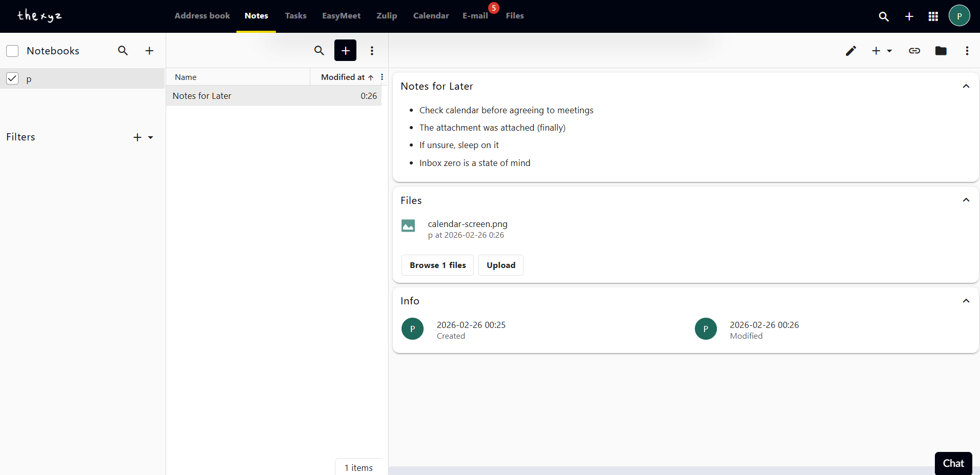
Task: Click the black add note button
Action: (x=345, y=50)
